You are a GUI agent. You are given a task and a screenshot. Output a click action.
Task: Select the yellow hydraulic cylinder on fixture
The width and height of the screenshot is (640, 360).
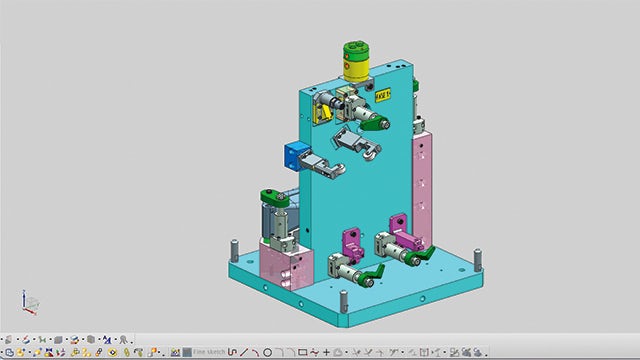(356, 62)
